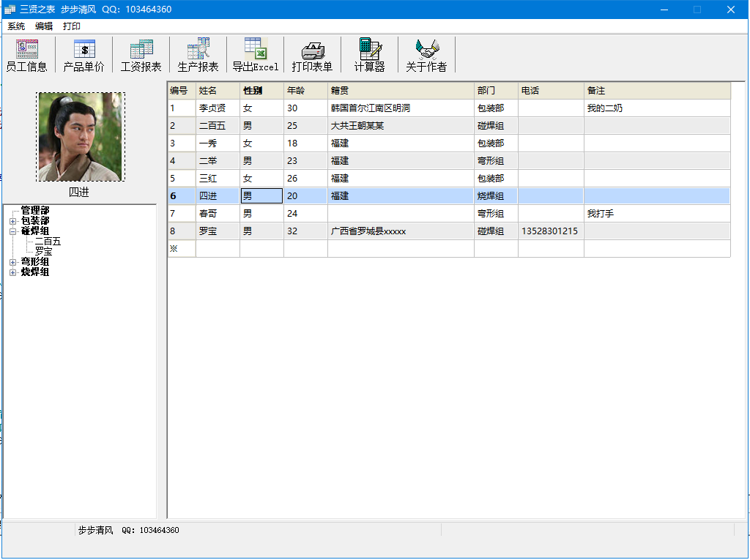Select the name cell 一秀
This screenshot has height=560, width=750.
[x=218, y=143]
